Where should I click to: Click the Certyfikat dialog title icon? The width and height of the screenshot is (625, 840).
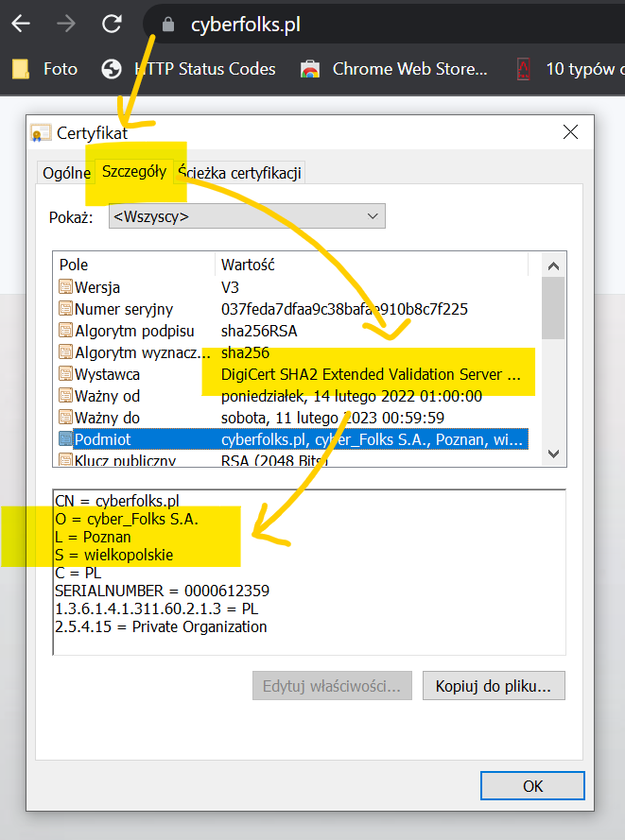(42, 132)
